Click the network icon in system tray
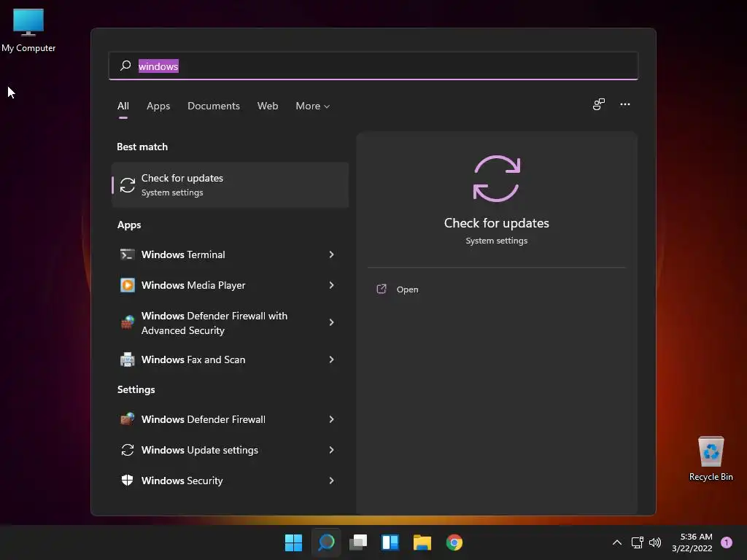Screen dimensions: 747x560 637,542
